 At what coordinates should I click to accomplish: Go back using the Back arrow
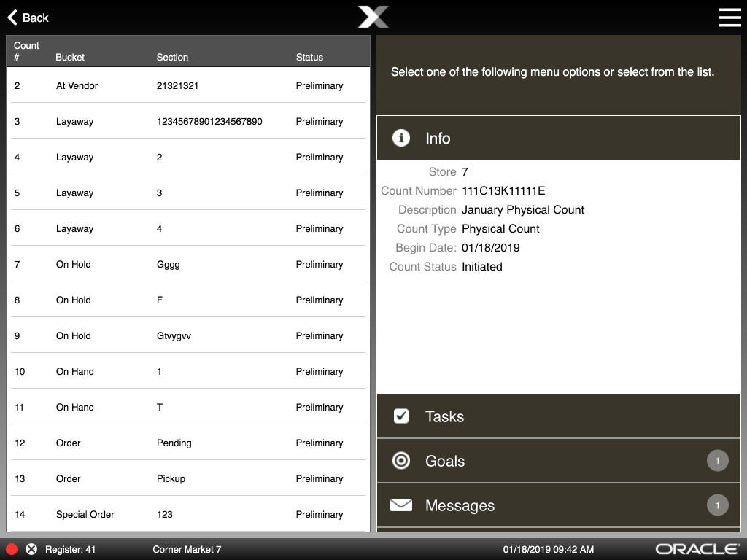pos(28,17)
